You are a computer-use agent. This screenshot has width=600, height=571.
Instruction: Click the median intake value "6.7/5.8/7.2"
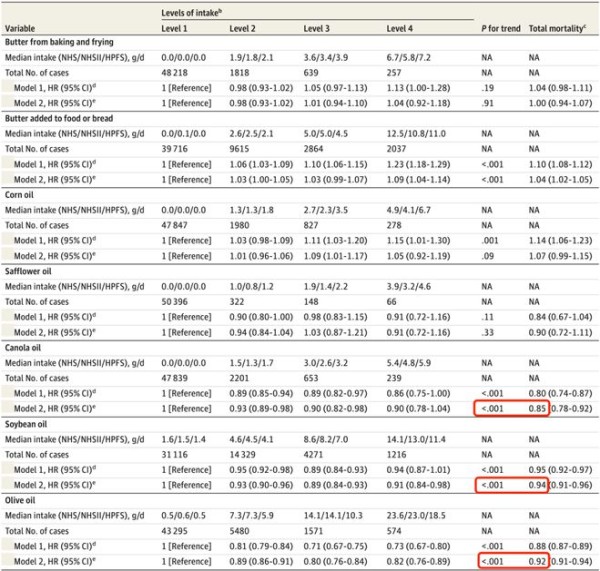409,57
